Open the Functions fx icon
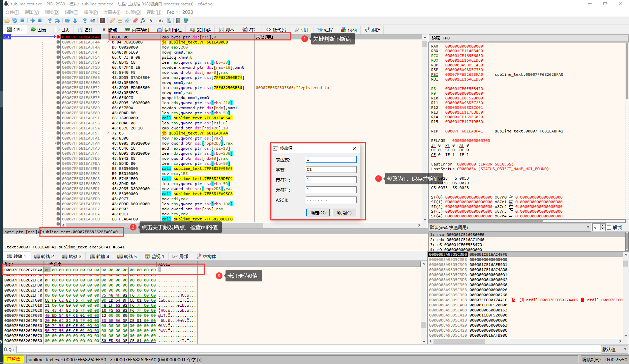629x364 pixels. pos(143,21)
